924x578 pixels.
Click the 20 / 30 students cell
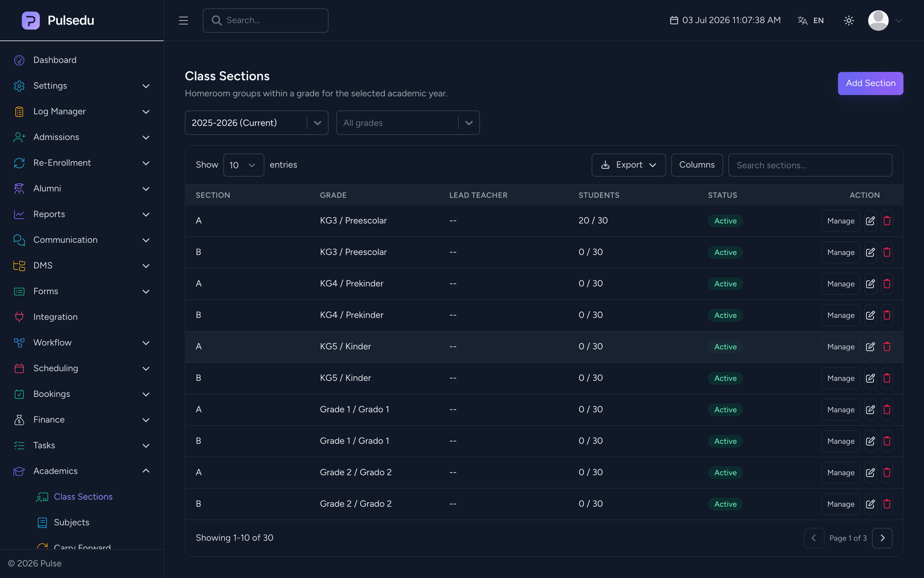(593, 221)
